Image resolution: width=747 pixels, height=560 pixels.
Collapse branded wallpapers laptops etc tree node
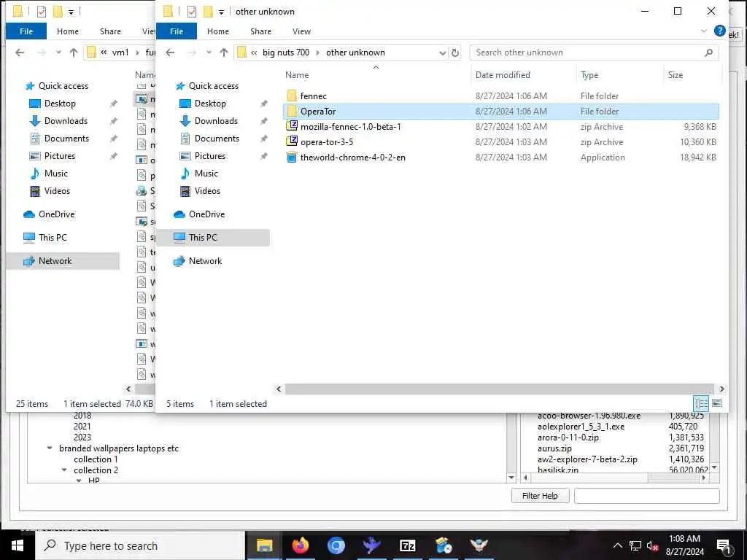click(x=50, y=448)
